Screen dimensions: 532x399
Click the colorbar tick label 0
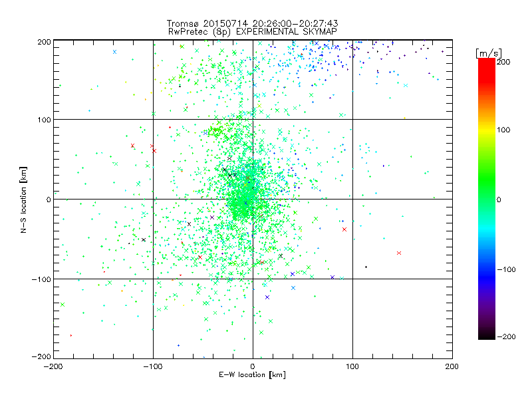tap(499, 200)
